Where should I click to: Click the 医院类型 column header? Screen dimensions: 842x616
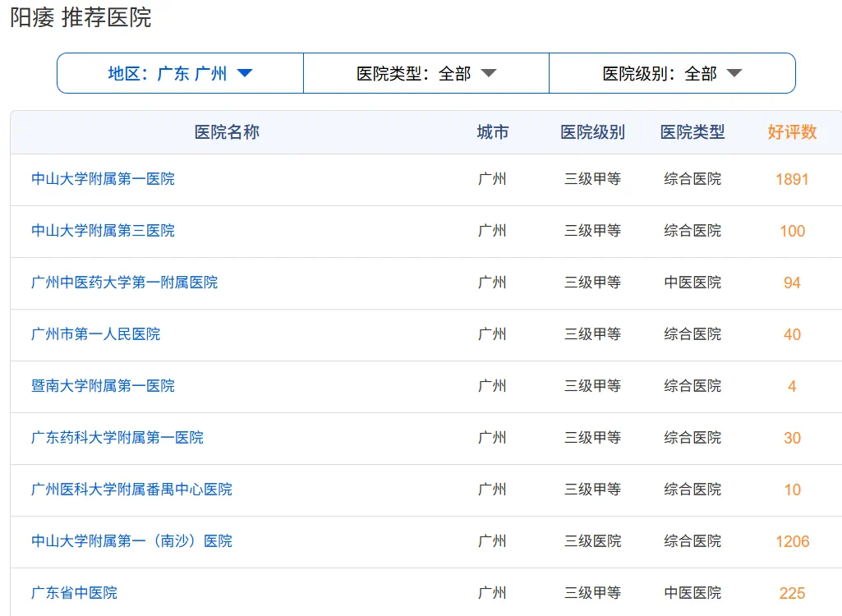pos(692,132)
